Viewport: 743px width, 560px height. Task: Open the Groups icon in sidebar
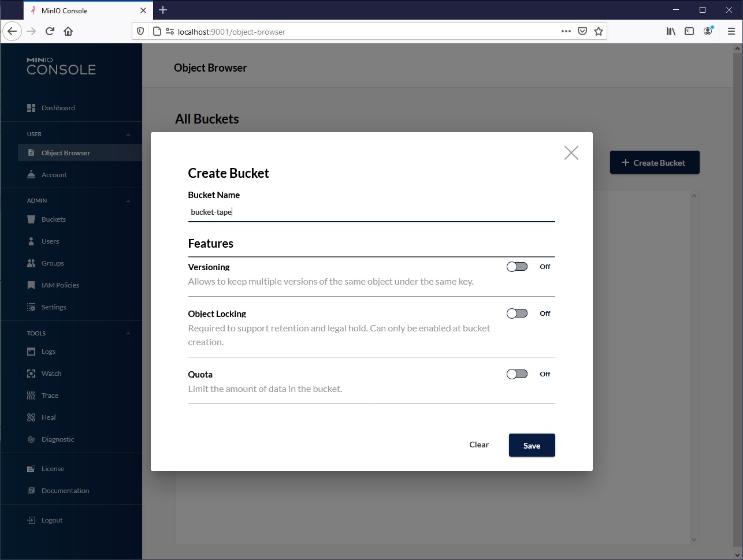coord(31,263)
